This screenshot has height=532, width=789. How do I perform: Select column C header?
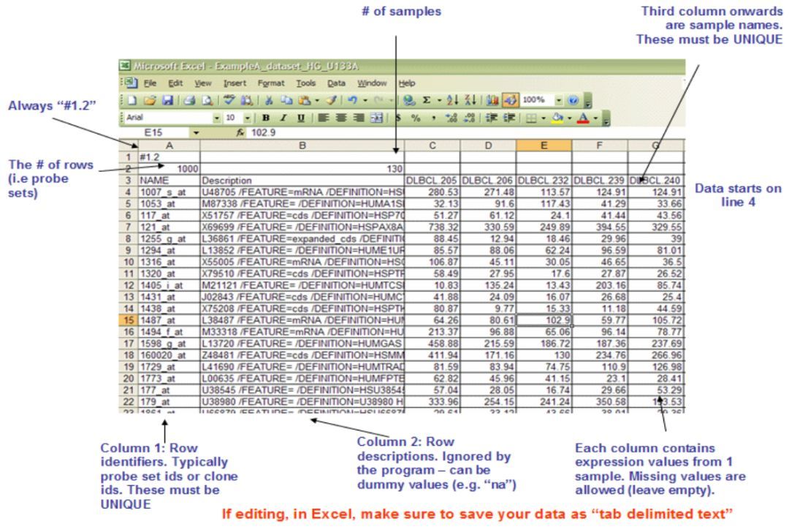pyautogui.click(x=432, y=145)
